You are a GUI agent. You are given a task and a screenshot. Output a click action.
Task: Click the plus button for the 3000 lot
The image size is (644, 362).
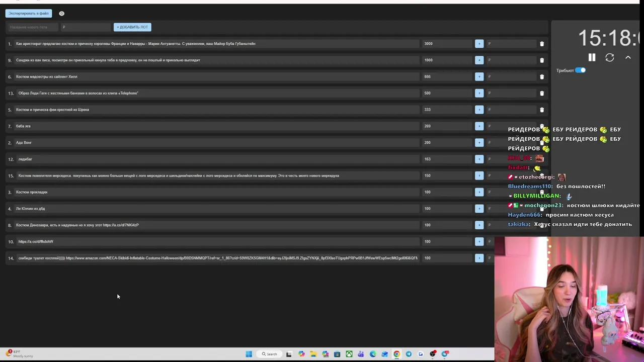click(x=479, y=44)
